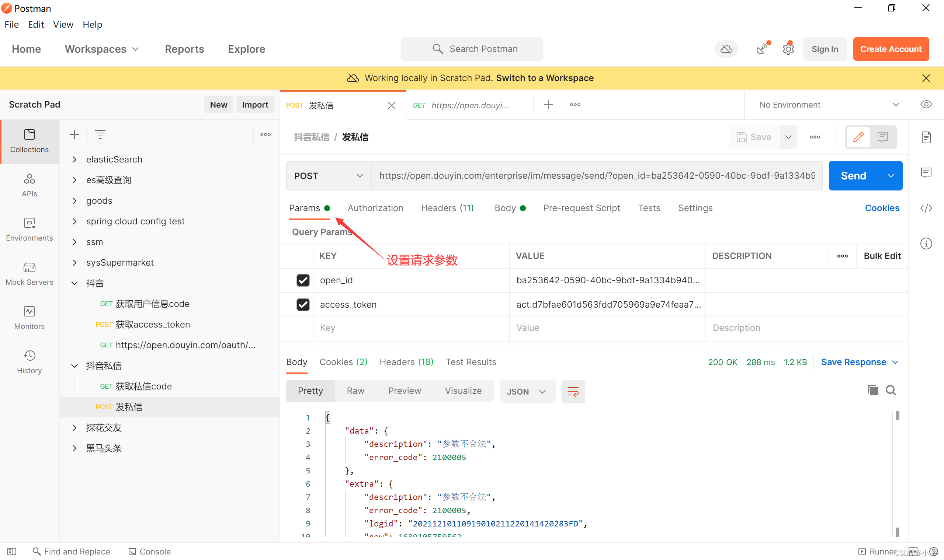
Task: Copy the response body to clipboard
Action: pos(872,390)
